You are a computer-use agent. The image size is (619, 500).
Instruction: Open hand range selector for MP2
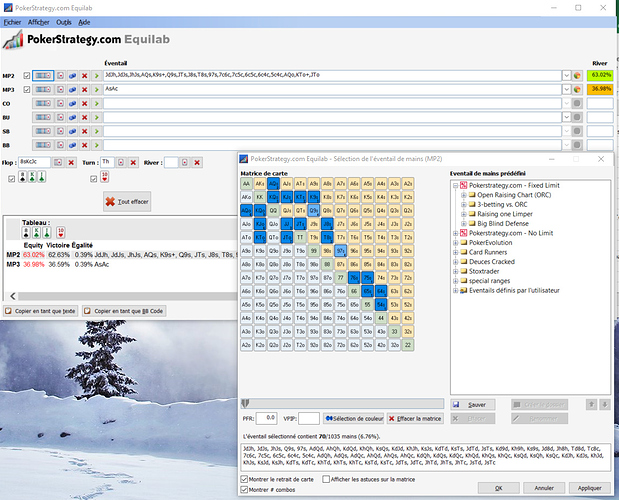click(x=43, y=76)
